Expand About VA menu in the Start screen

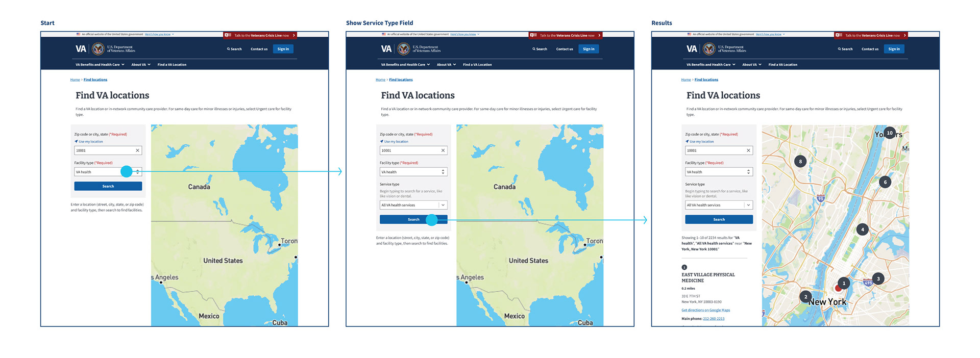tap(141, 65)
